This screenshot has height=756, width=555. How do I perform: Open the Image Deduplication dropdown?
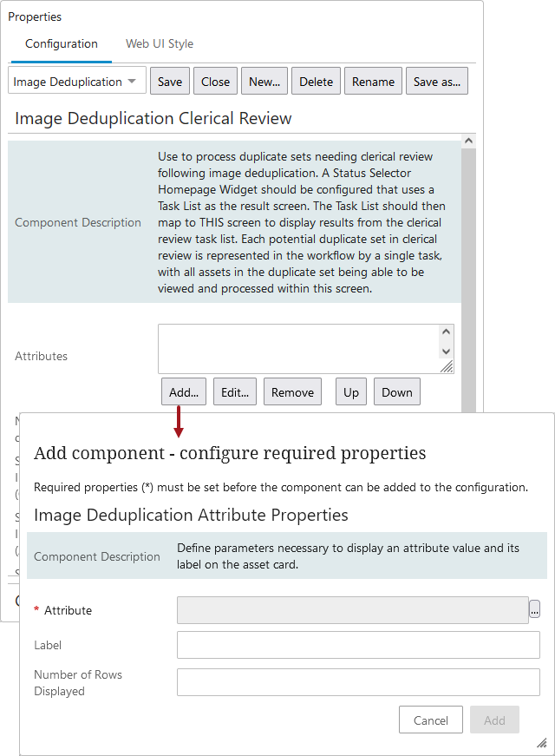point(76,82)
